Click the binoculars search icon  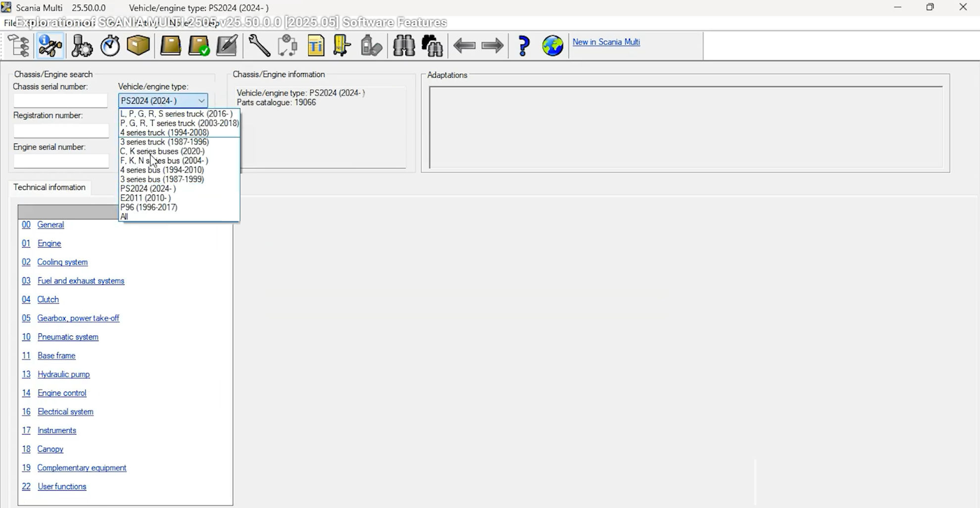(x=404, y=46)
